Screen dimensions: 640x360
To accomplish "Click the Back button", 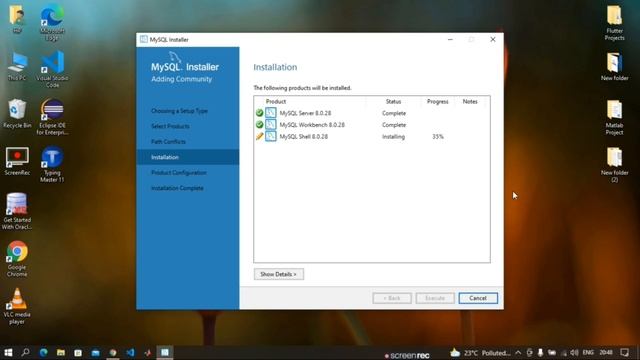I will click(392, 298).
